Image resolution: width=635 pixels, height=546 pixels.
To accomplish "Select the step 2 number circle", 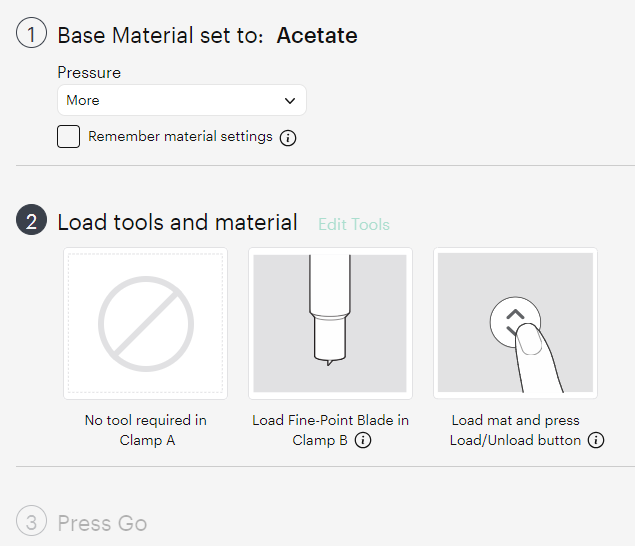I will click(31, 222).
